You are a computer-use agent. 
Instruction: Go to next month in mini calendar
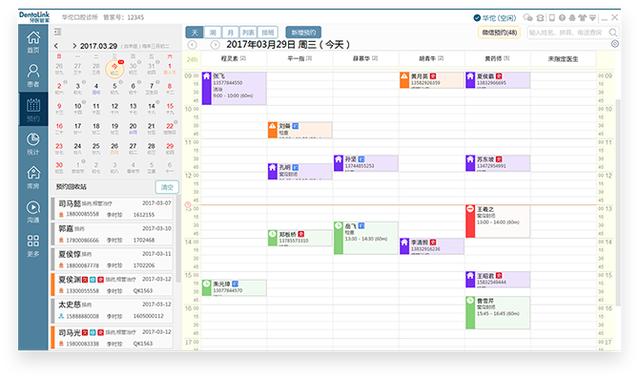(x=74, y=46)
